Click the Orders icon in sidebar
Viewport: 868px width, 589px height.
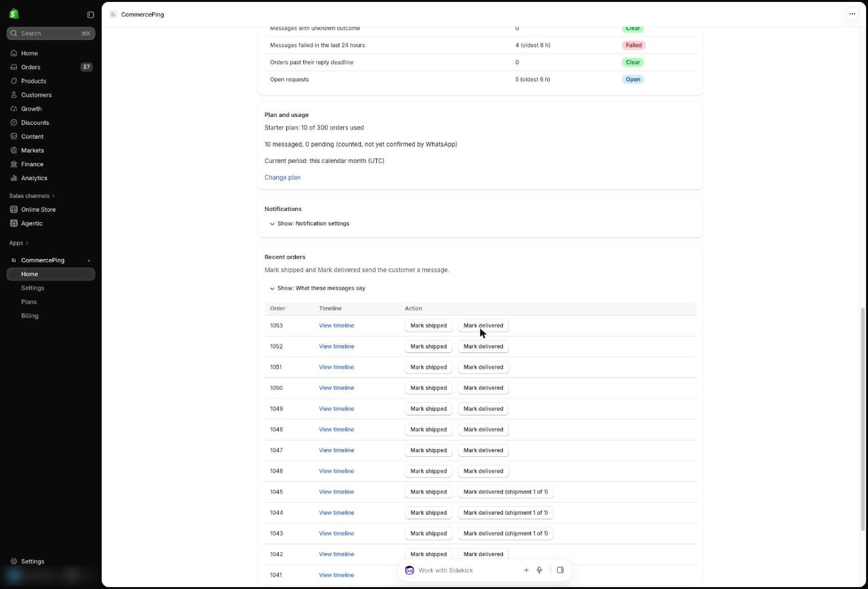[14, 67]
